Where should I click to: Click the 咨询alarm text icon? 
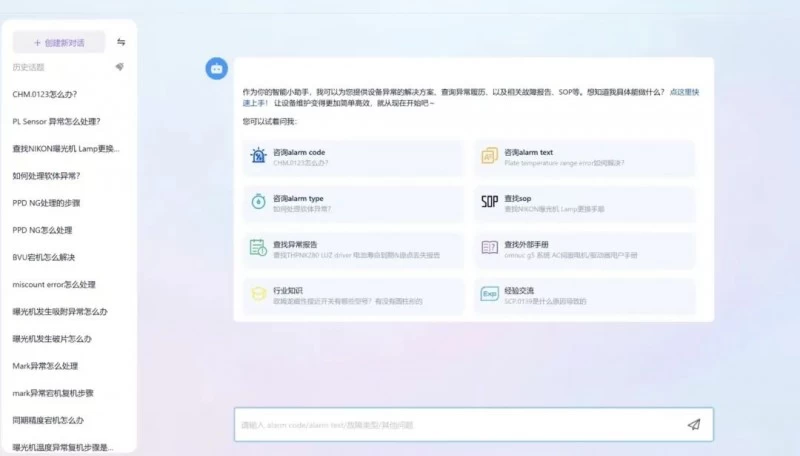coord(489,156)
